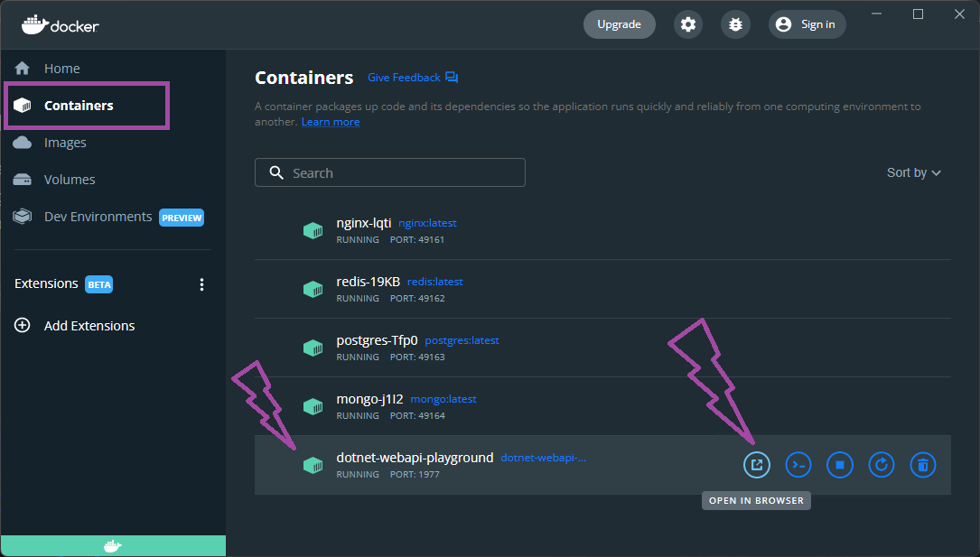Minimize the Docker Desktop window
Viewport: 980px width, 557px height.
coord(877,14)
